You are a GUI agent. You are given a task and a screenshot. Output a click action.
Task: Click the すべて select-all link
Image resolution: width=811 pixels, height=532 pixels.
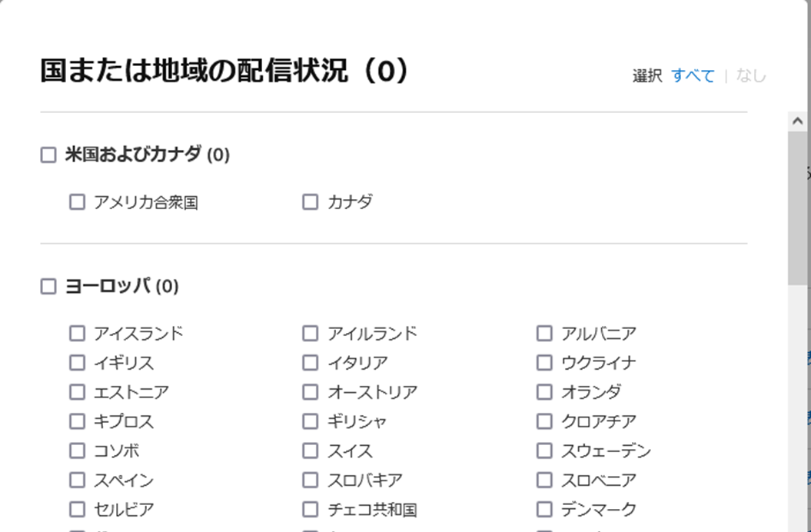click(693, 76)
